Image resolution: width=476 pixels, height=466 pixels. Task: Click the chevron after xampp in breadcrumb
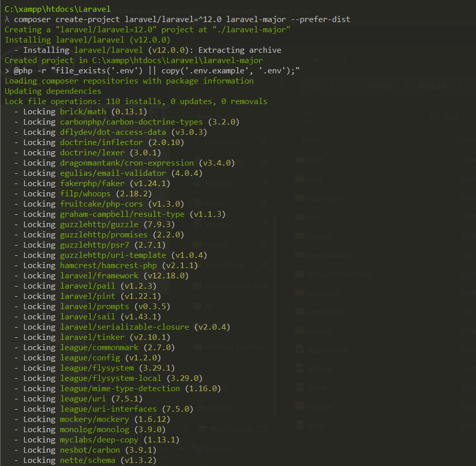[x=406, y=86]
